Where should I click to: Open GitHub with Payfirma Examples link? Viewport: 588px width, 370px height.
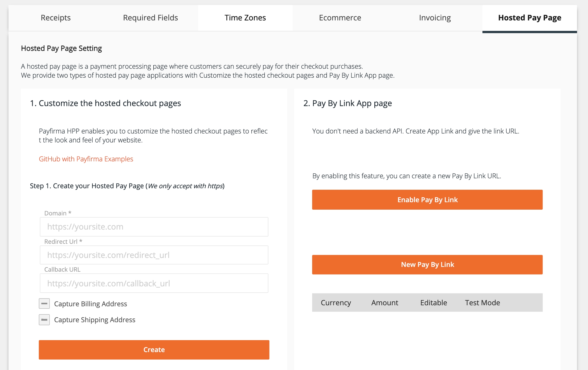click(x=86, y=159)
